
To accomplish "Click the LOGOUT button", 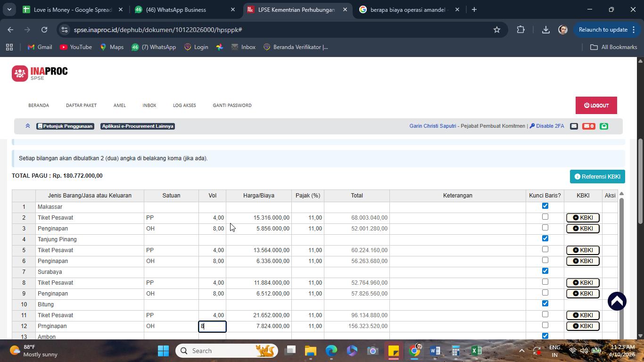I will (x=596, y=106).
